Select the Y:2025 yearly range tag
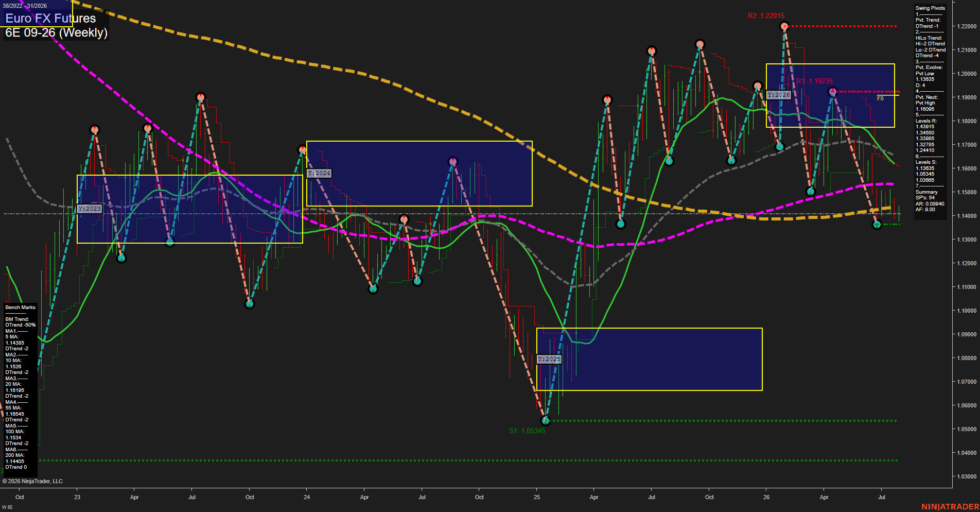This screenshot has width=980, height=512. tap(549, 359)
